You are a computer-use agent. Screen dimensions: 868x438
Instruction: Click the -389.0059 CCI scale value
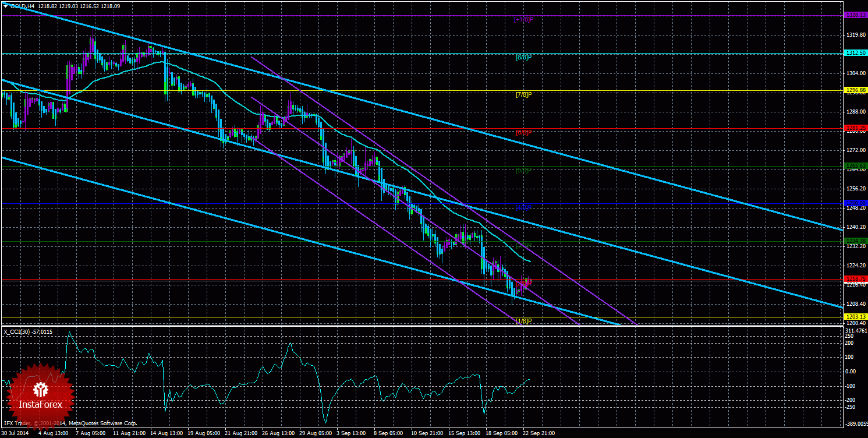pyautogui.click(x=855, y=425)
